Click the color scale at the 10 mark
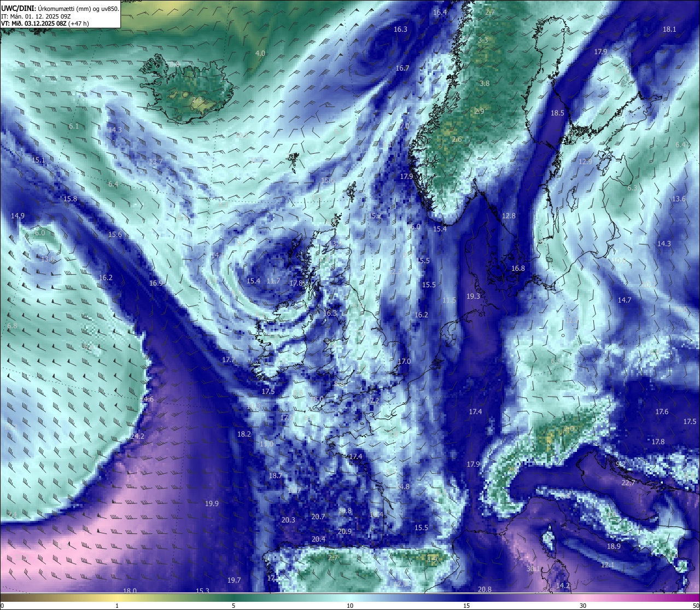The width and height of the screenshot is (700, 610). (350, 597)
